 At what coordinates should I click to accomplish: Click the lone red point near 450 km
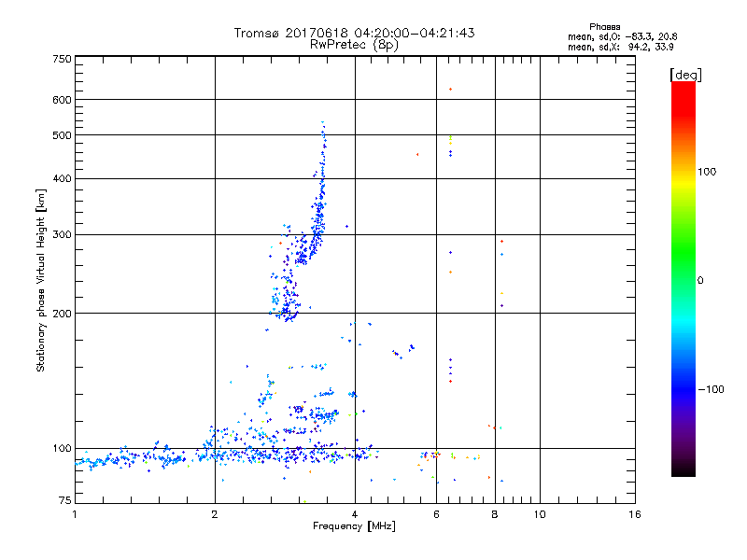[x=417, y=155]
